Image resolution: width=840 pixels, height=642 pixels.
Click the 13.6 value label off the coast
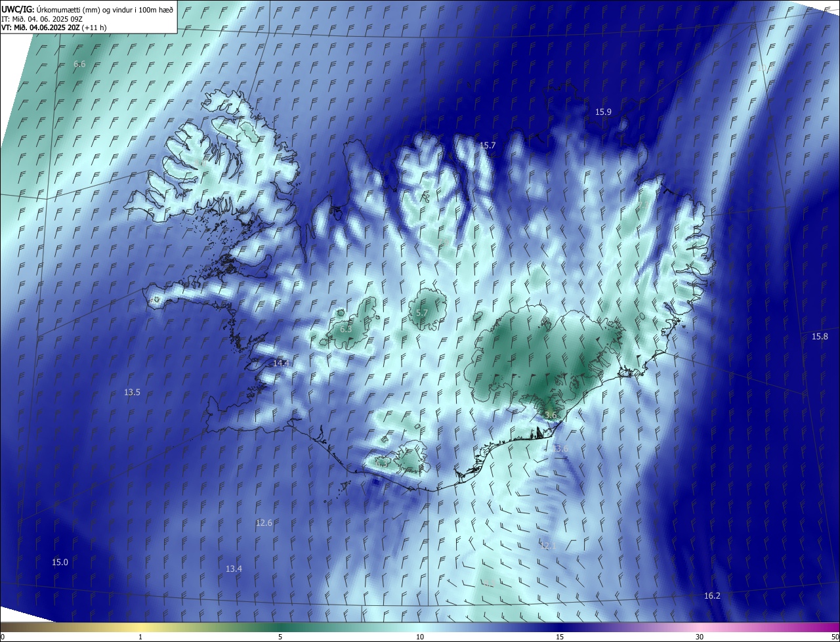[x=559, y=448]
